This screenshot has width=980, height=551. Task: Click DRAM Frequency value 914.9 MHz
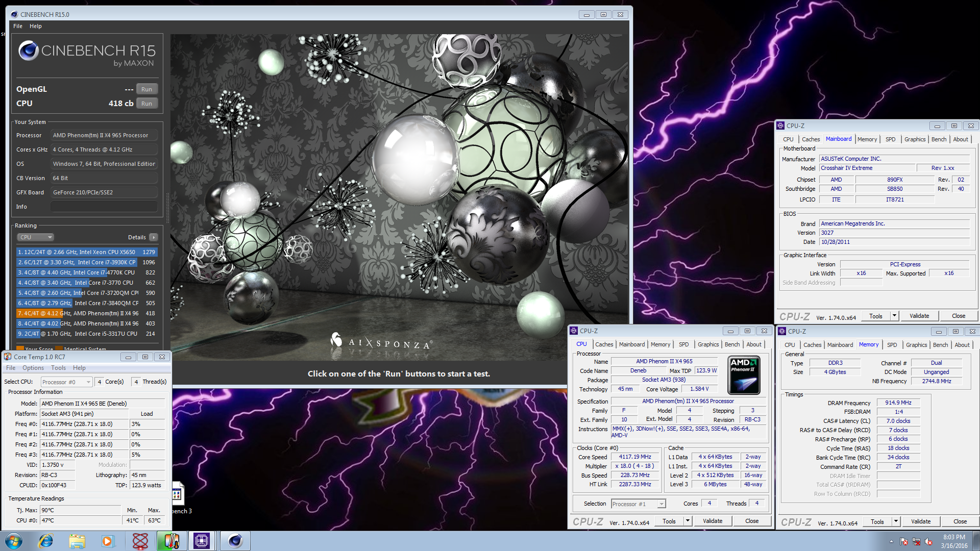(x=898, y=403)
